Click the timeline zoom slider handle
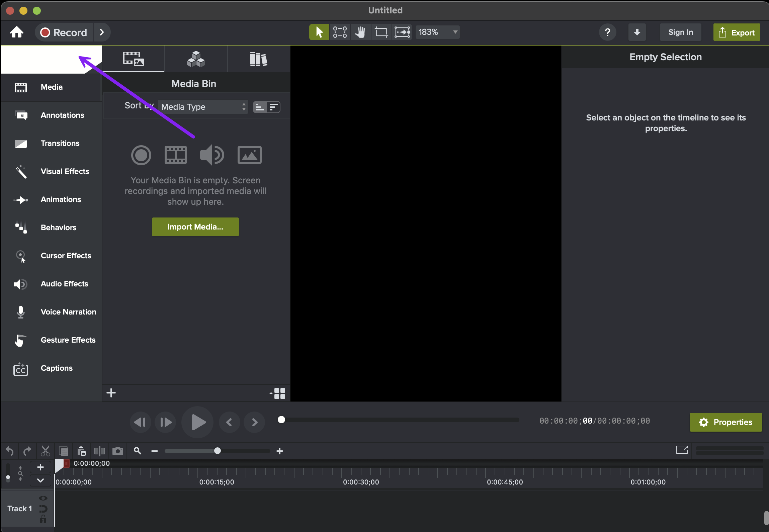The height and width of the screenshot is (532, 769). coord(218,451)
